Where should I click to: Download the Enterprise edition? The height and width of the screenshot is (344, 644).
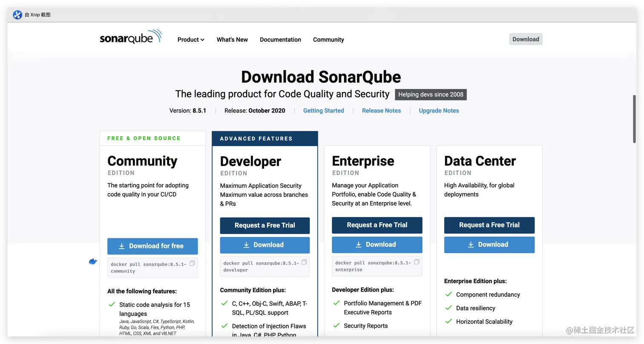coord(377,245)
